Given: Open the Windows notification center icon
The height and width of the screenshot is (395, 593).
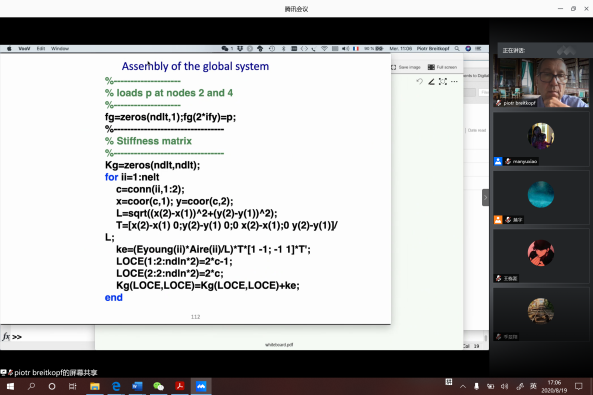Looking at the screenshot, I should click(579, 386).
